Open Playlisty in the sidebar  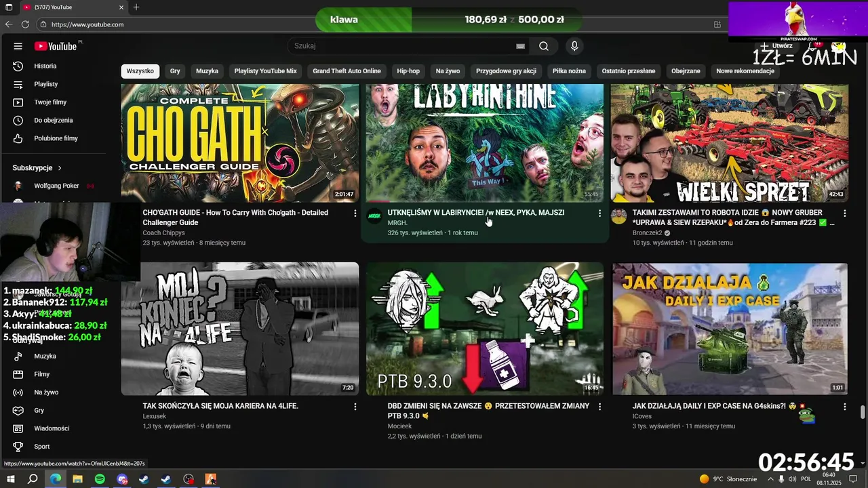[x=45, y=84]
